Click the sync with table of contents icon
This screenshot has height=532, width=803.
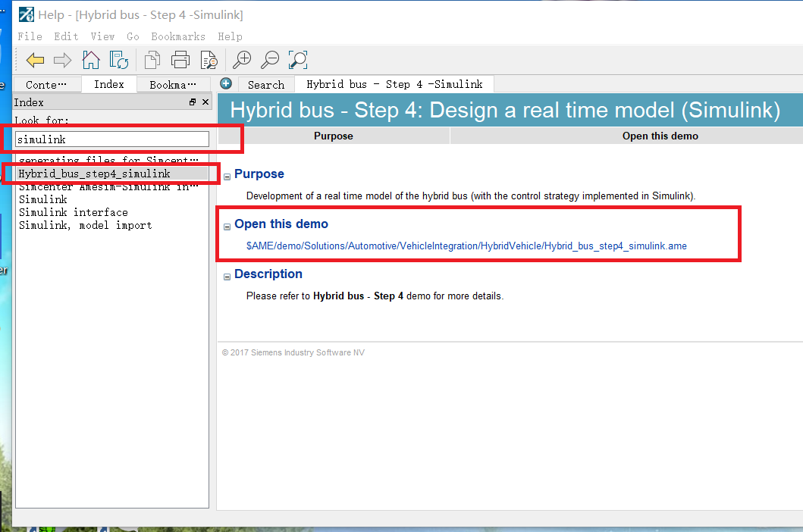[119, 60]
